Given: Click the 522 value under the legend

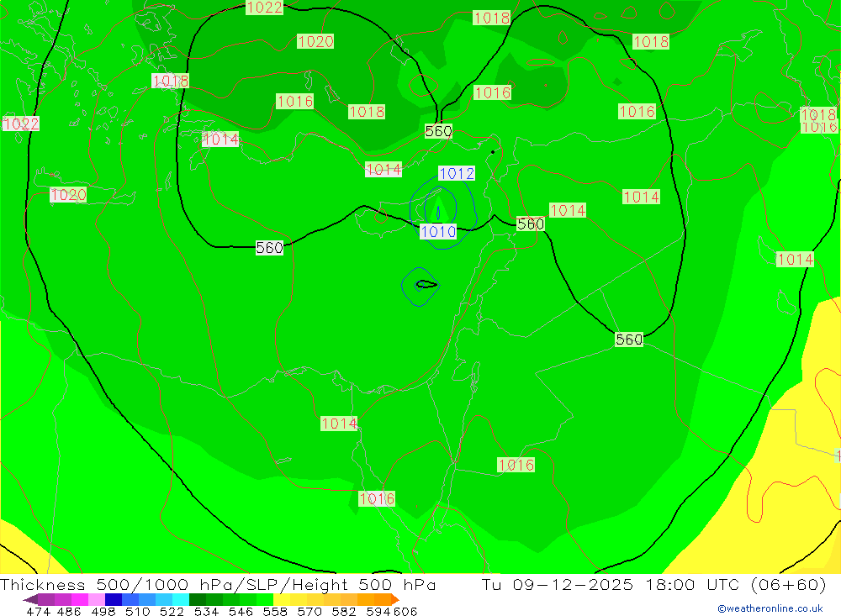Looking at the screenshot, I should 171,611.
